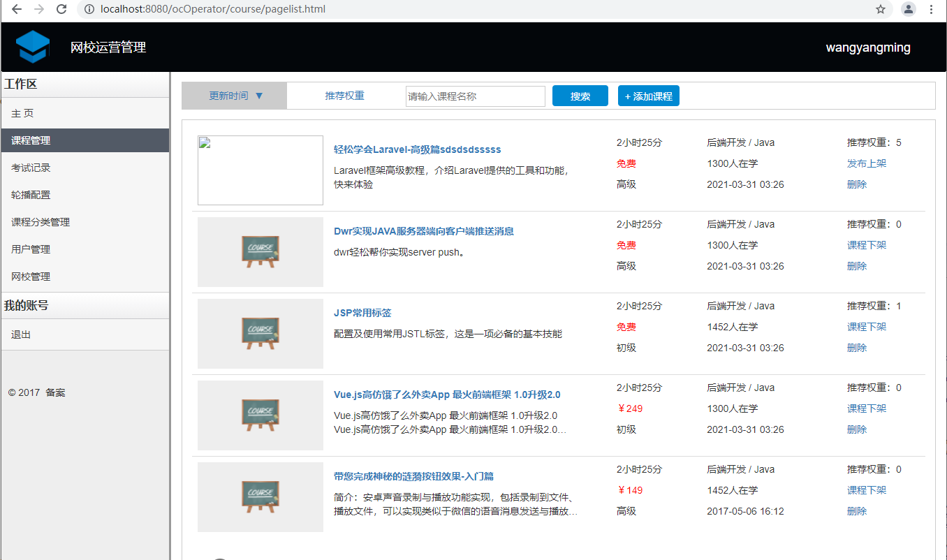Image resolution: width=947 pixels, height=560 pixels.
Task: Open the browser profile avatar icon
Action: tap(908, 10)
